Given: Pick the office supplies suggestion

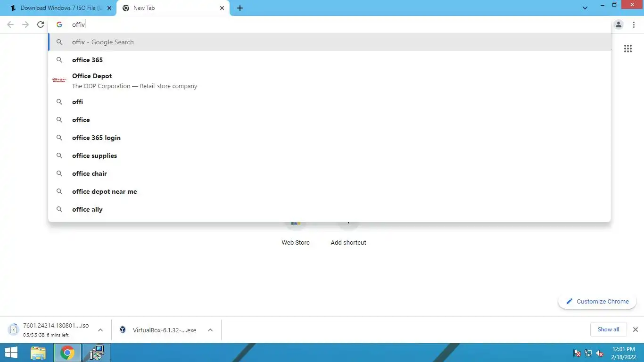Looking at the screenshot, I should [x=330, y=156].
